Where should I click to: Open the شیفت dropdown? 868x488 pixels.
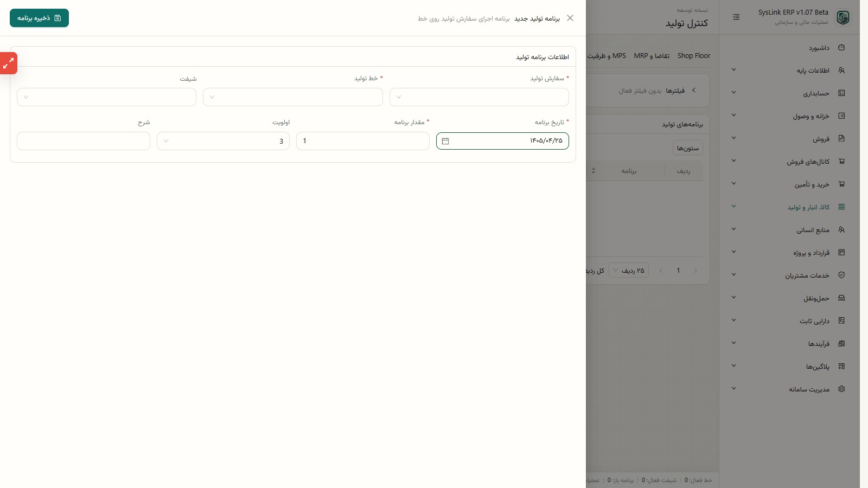tap(106, 97)
